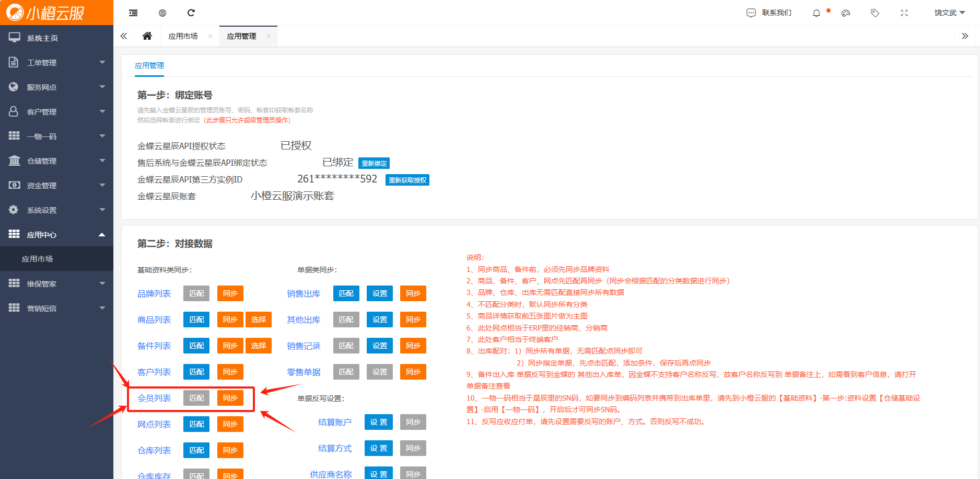The image size is (980, 479).
Task: Click 匹配 for 商品列表
Action: pos(196,320)
